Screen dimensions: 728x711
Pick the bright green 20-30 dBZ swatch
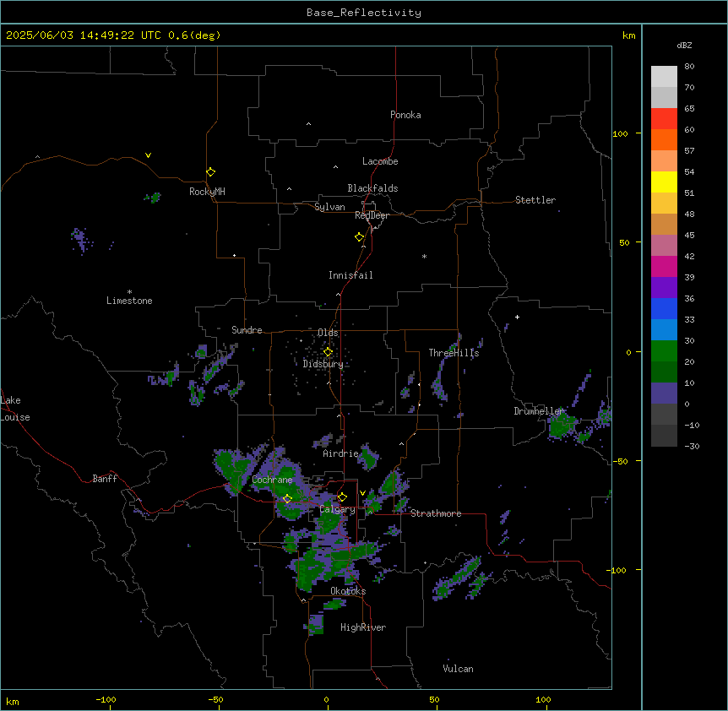pos(664,351)
